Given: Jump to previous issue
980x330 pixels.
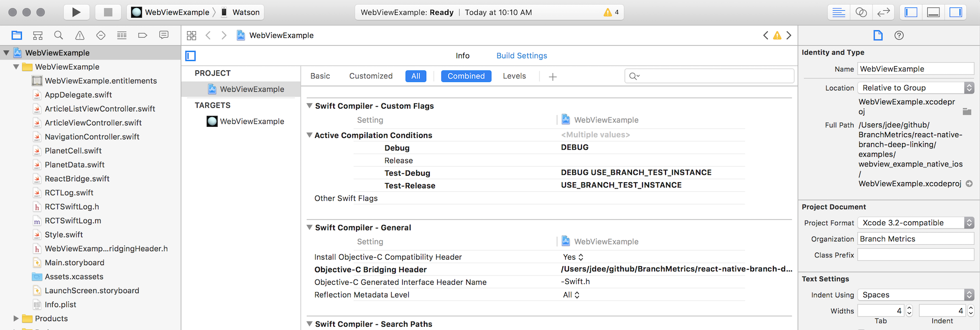Looking at the screenshot, I should [x=765, y=35].
